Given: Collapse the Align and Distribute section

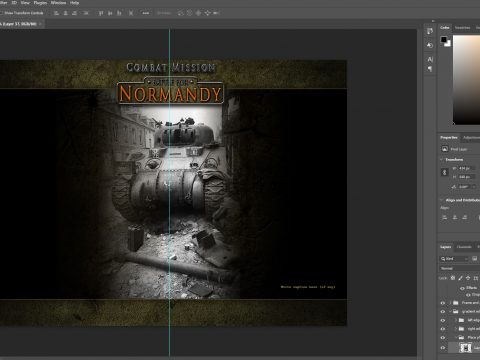Looking at the screenshot, I should click(x=442, y=200).
